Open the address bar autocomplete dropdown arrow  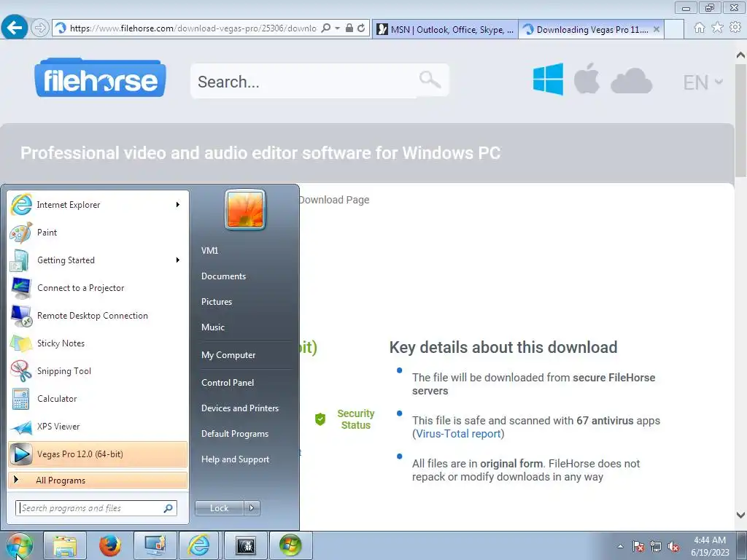[x=337, y=28]
